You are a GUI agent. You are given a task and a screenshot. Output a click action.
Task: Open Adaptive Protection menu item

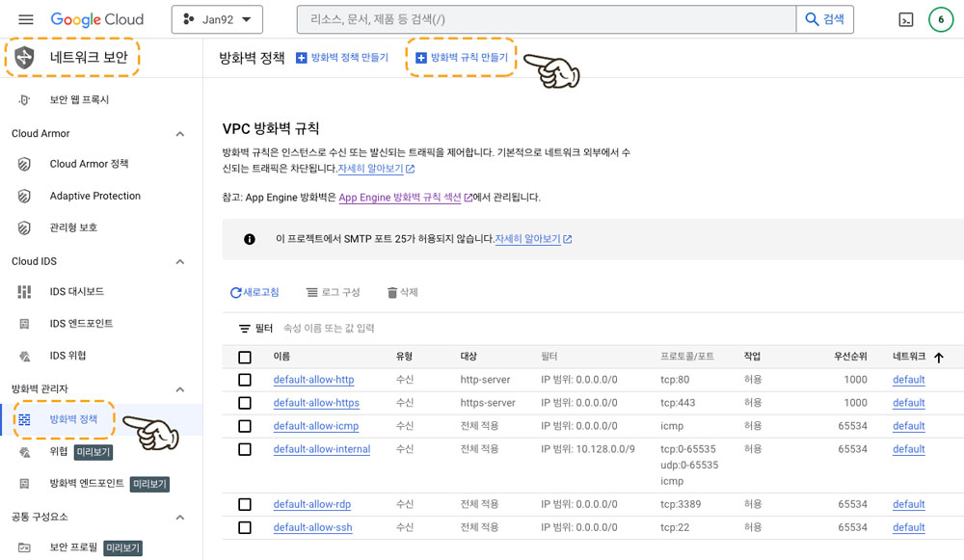click(x=95, y=196)
